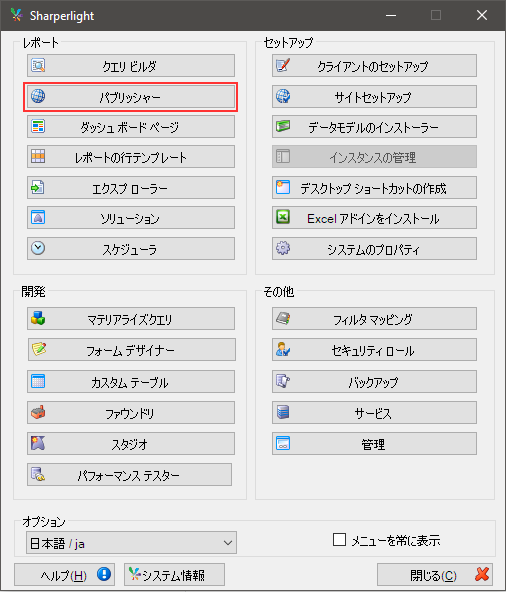Image resolution: width=506 pixels, height=592 pixels.
Task: Click the パブリッシャー globe icon
Action: point(38,96)
